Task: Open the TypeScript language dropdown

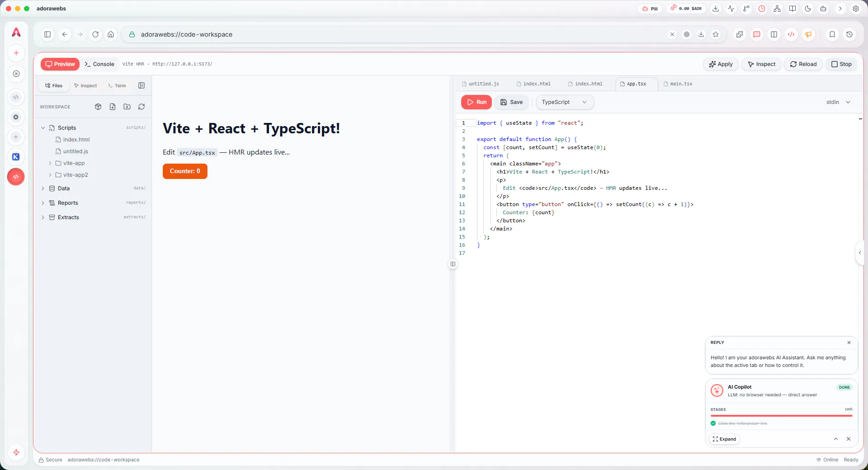Action: point(565,102)
